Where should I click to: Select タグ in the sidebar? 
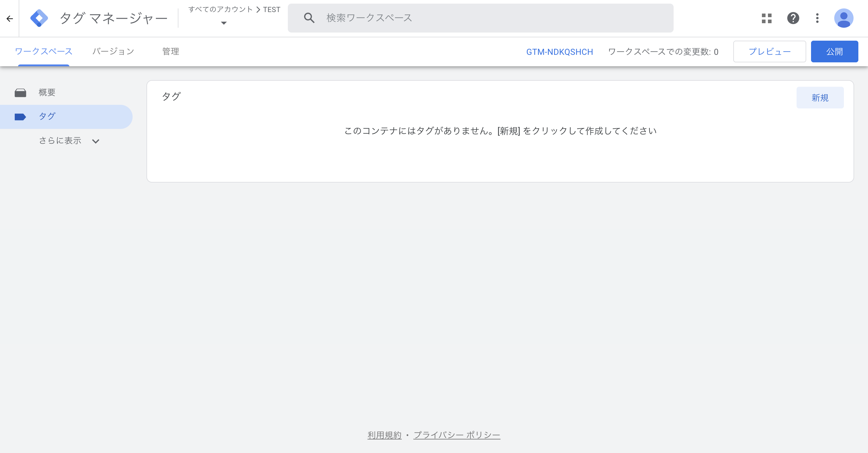pos(66,117)
